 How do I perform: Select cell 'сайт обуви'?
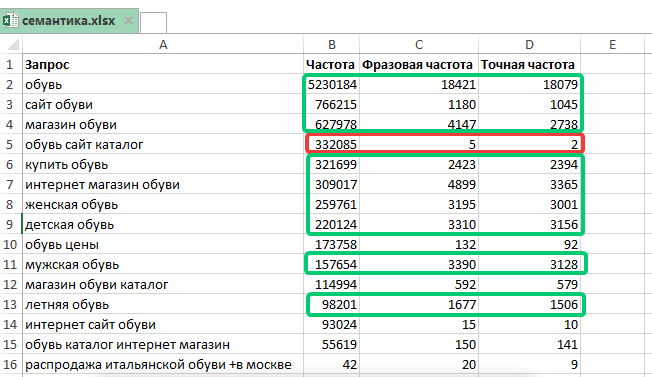[x=163, y=104]
